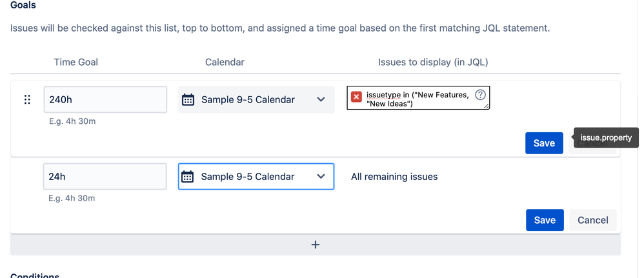Expand the calendar dropdown arrow for the 24h goal
644x278 pixels.
pyautogui.click(x=321, y=177)
